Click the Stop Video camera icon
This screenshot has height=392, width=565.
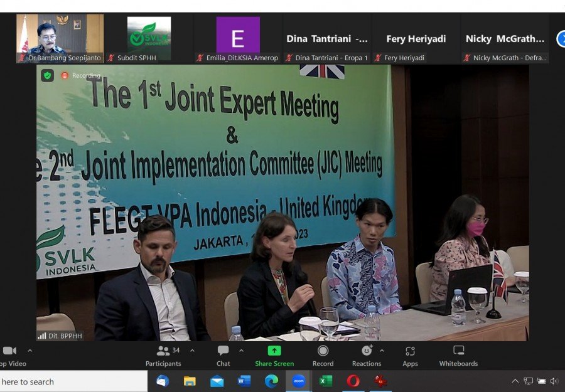point(9,351)
